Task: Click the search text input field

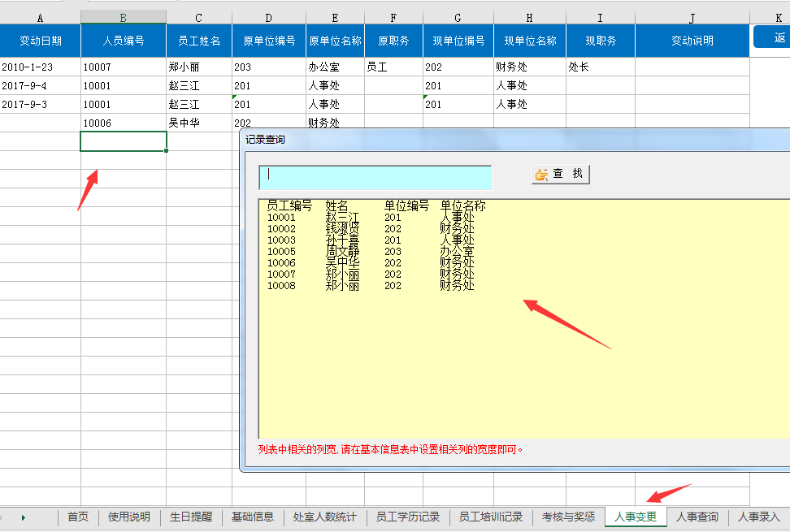Action: point(375,178)
